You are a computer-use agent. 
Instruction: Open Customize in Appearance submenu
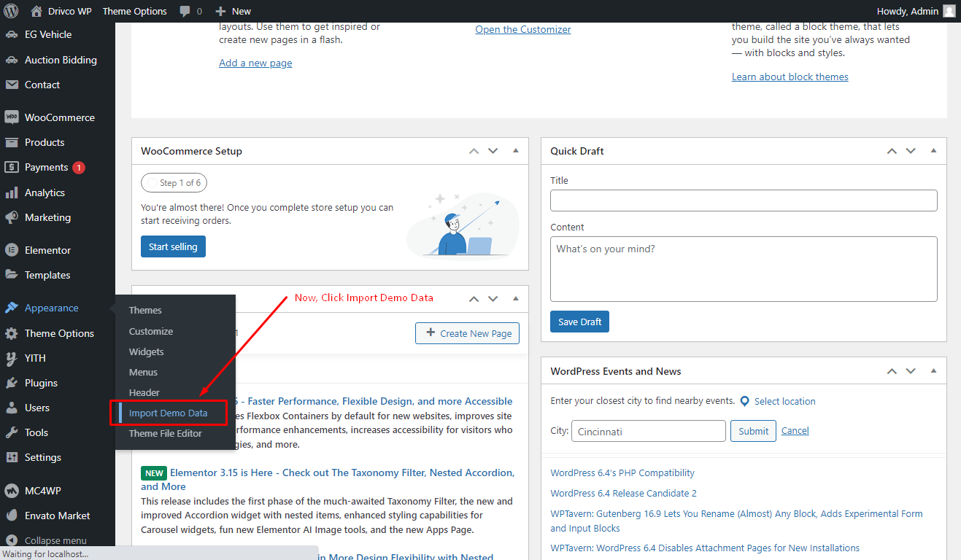click(151, 331)
